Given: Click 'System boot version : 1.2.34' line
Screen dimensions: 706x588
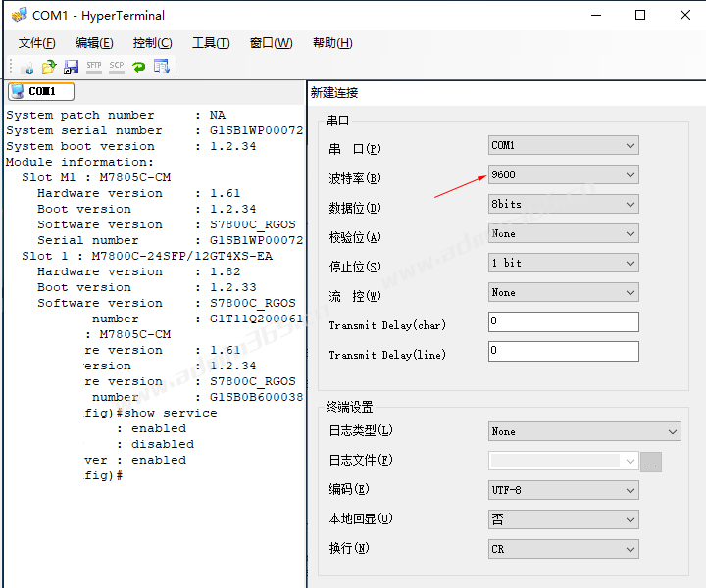Looking at the screenshot, I should click(131, 146).
